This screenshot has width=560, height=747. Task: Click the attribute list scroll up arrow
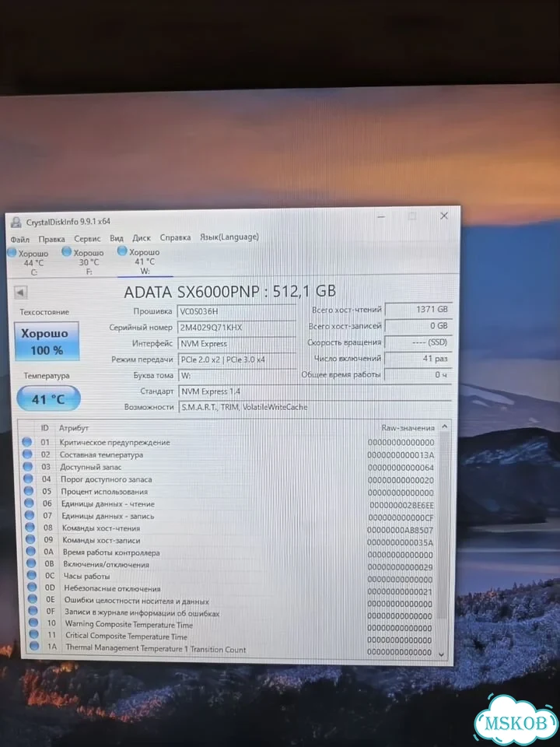pyautogui.click(x=444, y=426)
